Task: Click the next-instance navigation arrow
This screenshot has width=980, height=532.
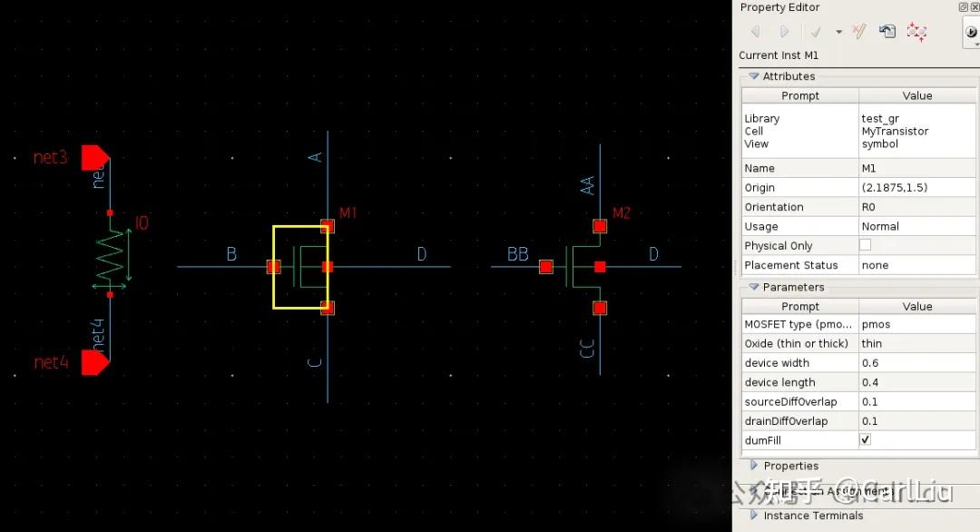Action: pyautogui.click(x=783, y=31)
